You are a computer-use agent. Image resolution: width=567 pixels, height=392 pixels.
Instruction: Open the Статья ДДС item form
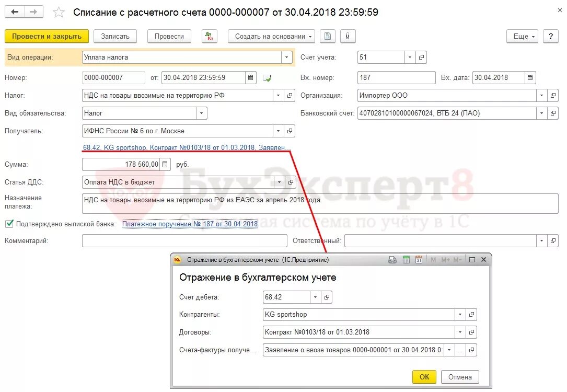point(291,182)
